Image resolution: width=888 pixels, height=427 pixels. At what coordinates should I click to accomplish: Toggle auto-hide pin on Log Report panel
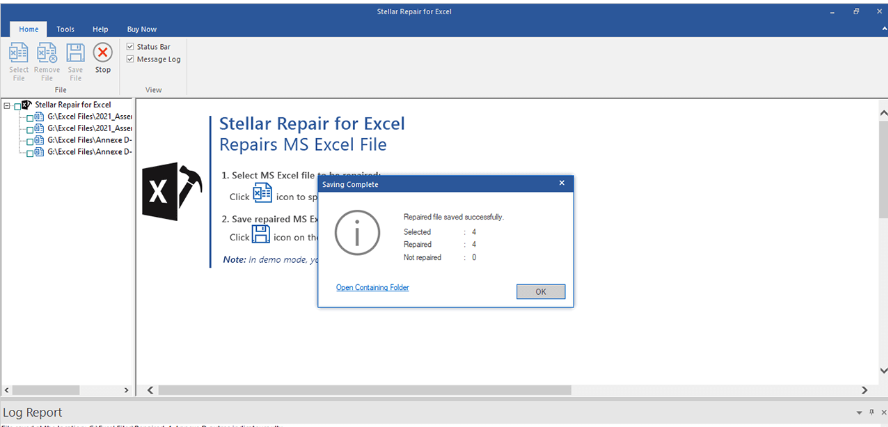point(872,412)
